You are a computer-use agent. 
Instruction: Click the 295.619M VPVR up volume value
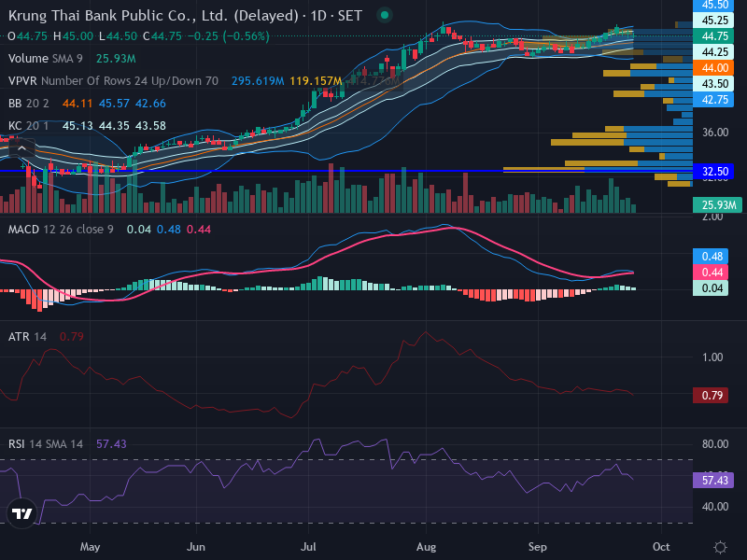(258, 81)
